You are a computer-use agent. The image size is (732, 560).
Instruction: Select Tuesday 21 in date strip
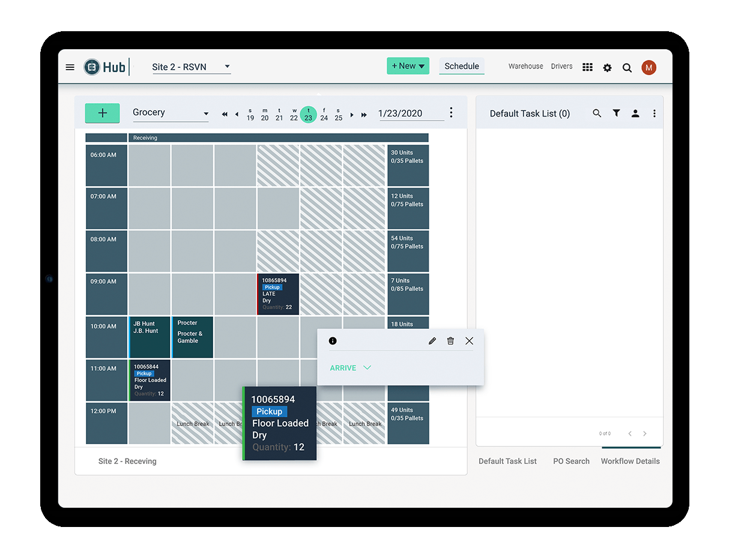[x=279, y=114]
